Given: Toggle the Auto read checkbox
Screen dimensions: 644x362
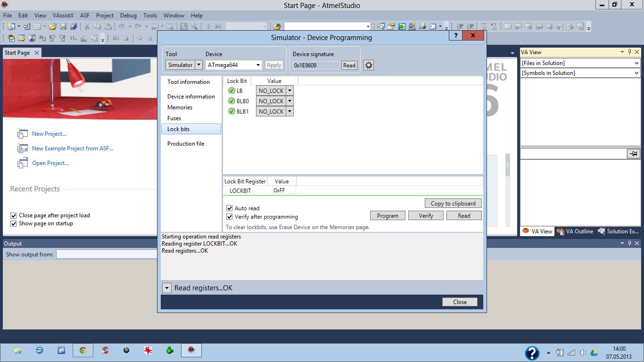Looking at the screenshot, I should click(230, 208).
